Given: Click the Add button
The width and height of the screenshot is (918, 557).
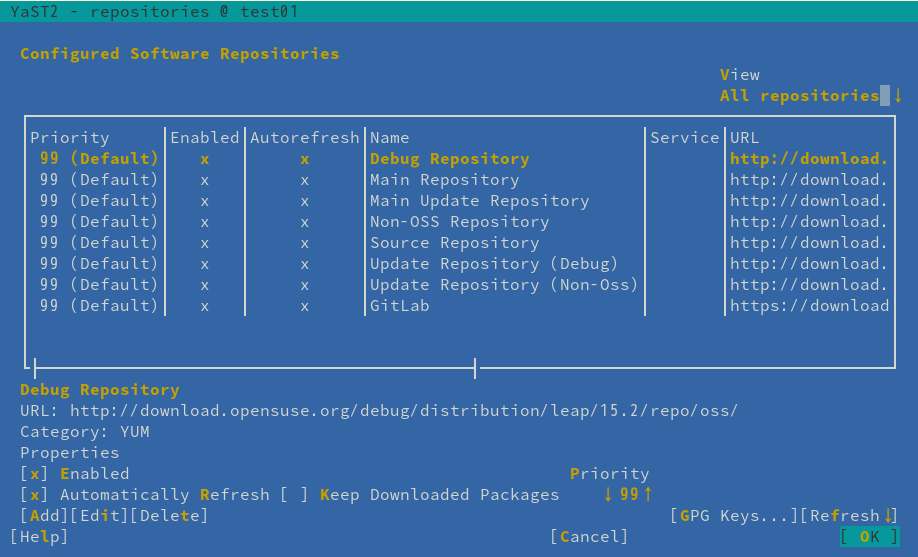Looking at the screenshot, I should tap(44, 515).
